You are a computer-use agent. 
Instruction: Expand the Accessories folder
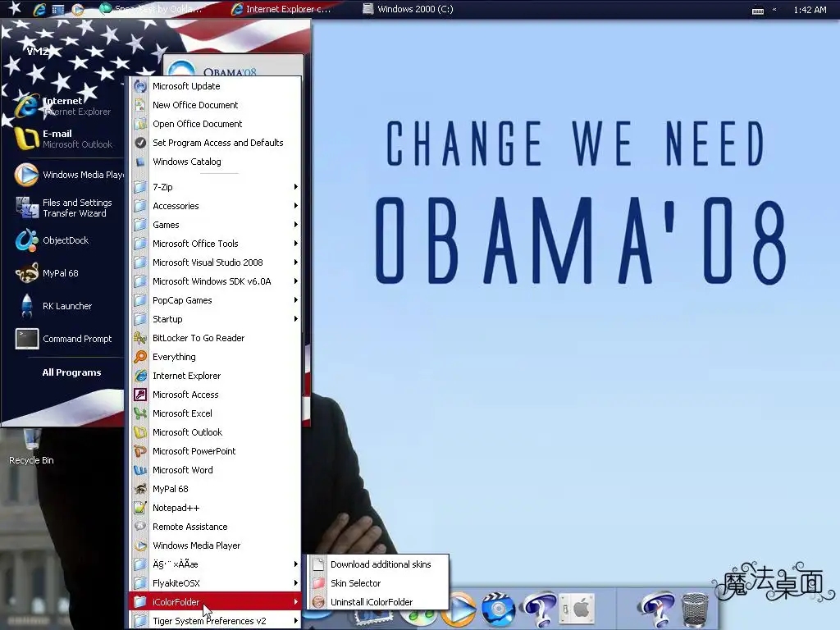point(216,206)
